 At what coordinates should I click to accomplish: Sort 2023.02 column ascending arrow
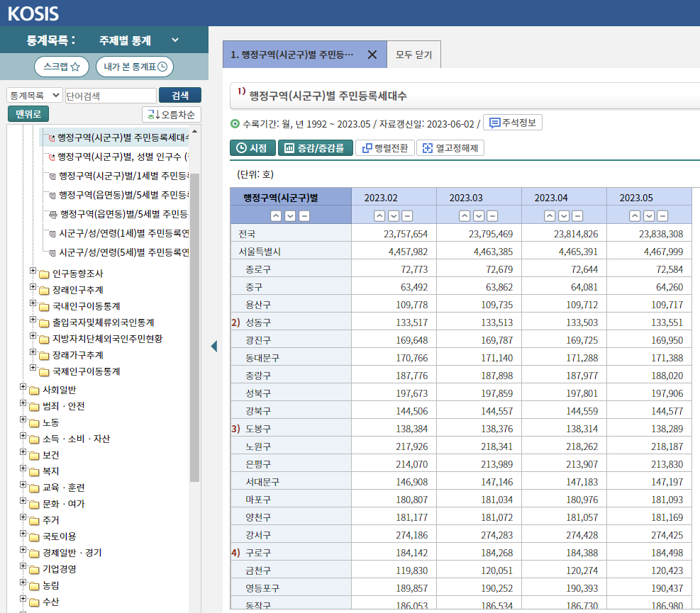click(379, 216)
